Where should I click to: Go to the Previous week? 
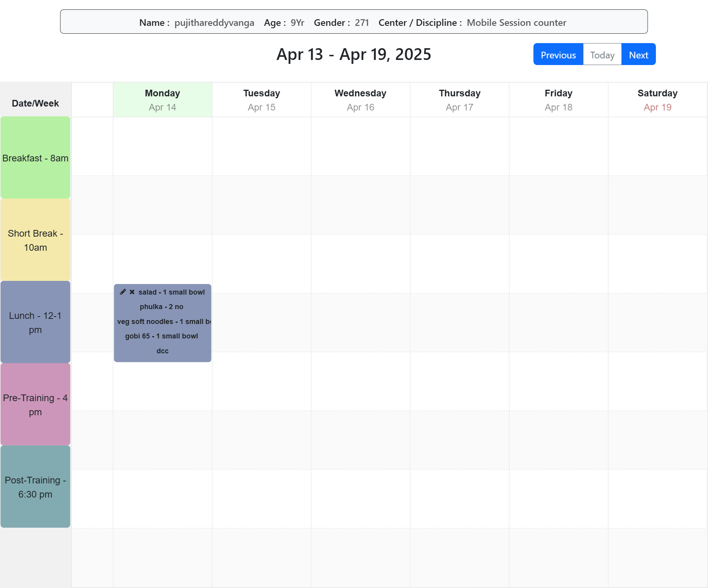[558, 54]
